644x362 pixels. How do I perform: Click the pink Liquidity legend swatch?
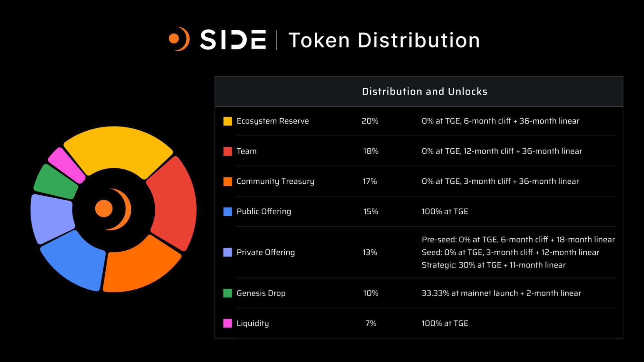point(228,323)
